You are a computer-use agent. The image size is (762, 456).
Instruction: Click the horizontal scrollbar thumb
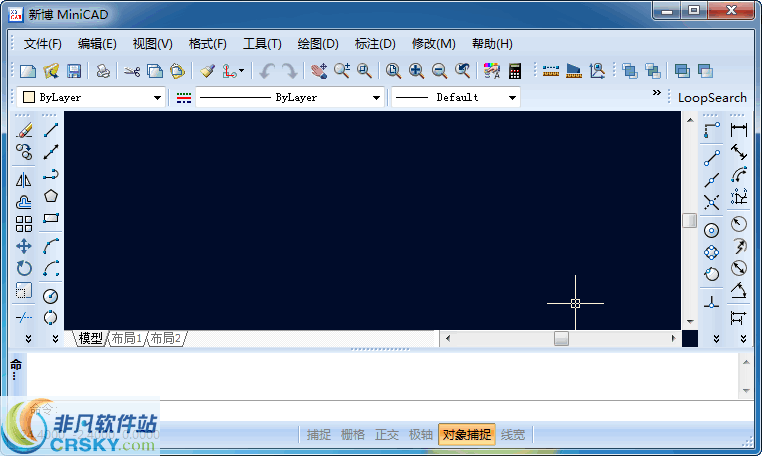point(561,338)
